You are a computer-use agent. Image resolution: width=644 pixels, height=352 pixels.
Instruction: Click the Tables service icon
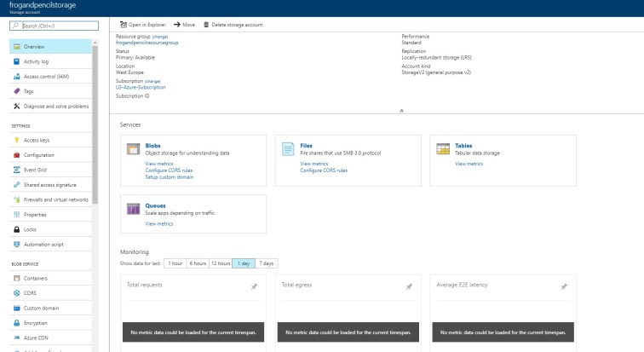click(442, 149)
